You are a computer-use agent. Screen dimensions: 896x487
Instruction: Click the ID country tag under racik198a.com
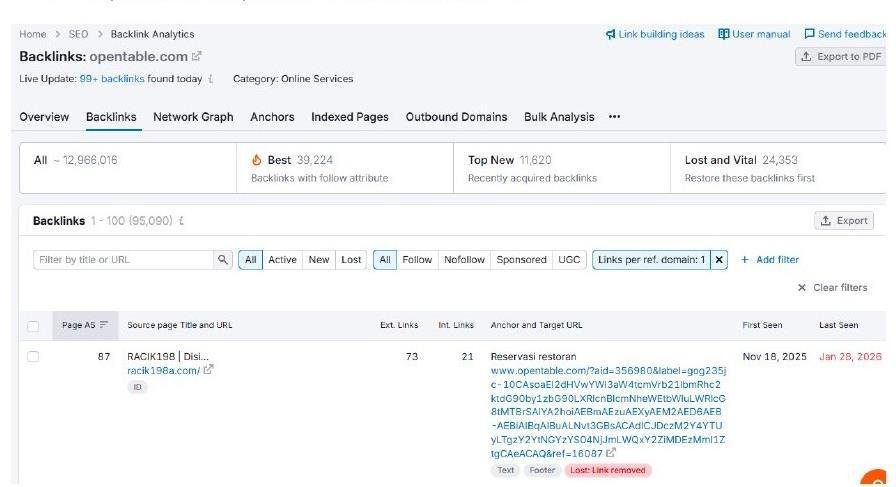pos(137,387)
